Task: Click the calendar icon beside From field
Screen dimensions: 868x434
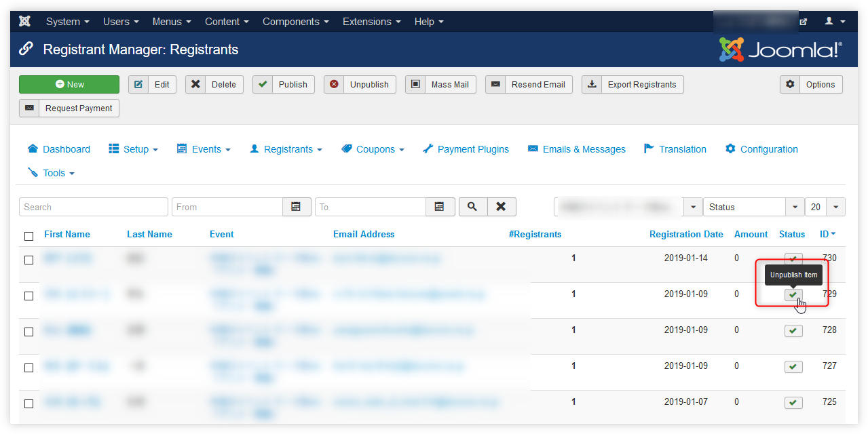Action: coord(297,207)
